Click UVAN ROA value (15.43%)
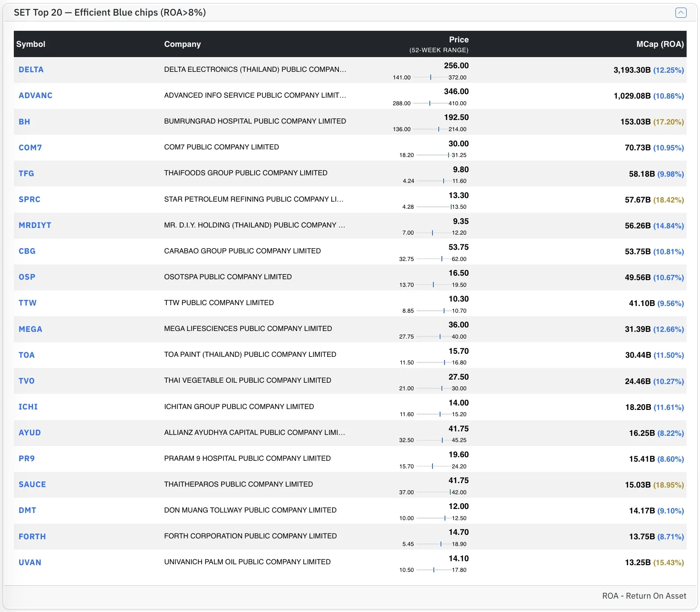The width and height of the screenshot is (700, 612). coord(669,562)
